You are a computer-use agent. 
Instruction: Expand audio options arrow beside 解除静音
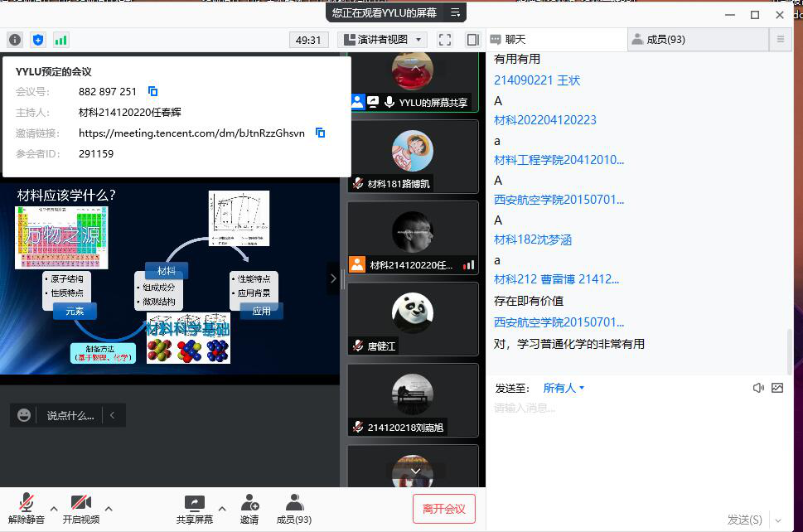pos(54,508)
